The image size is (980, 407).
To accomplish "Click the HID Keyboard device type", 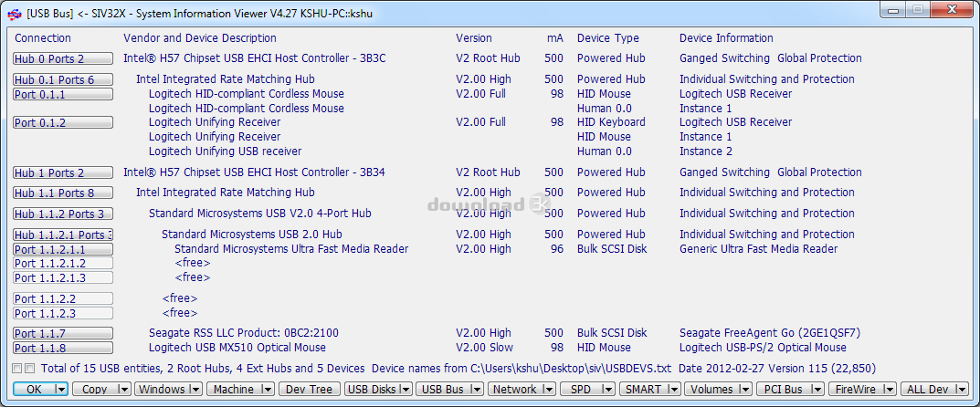I will (x=611, y=121).
